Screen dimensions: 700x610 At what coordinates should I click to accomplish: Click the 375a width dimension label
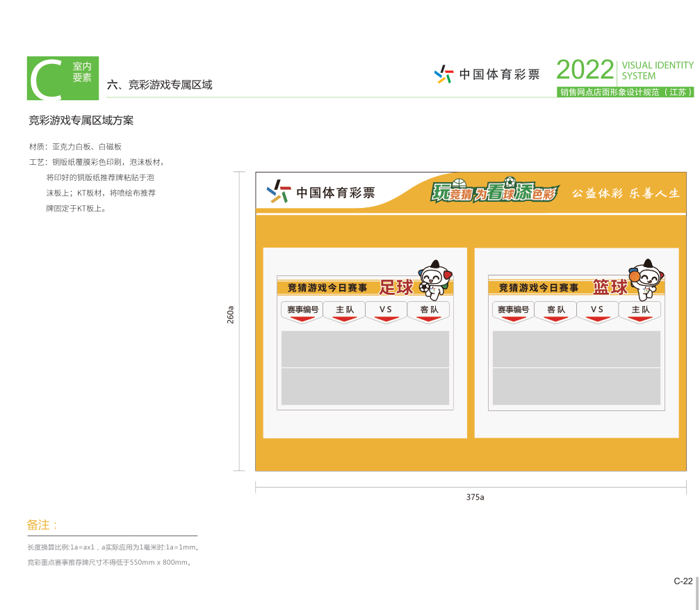click(x=475, y=497)
